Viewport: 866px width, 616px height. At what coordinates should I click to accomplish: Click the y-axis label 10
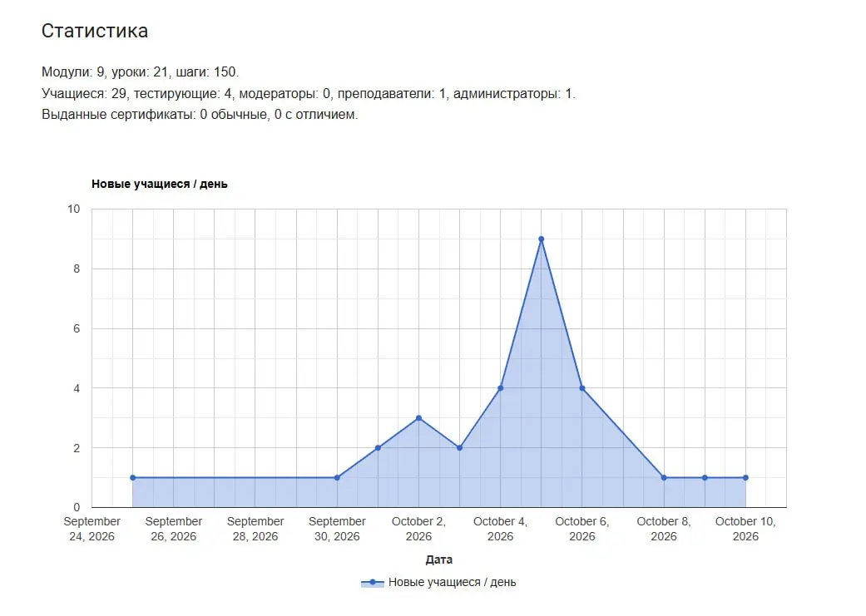pos(73,209)
